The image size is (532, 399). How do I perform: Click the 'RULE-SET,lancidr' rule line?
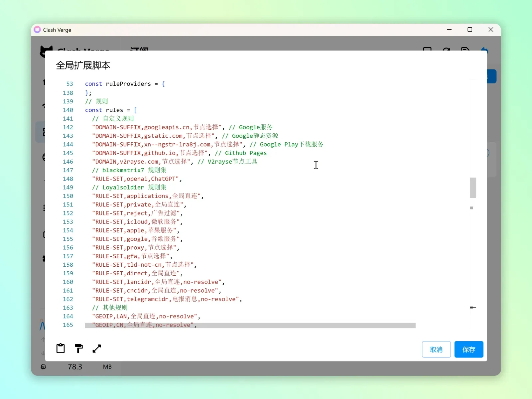(x=158, y=282)
